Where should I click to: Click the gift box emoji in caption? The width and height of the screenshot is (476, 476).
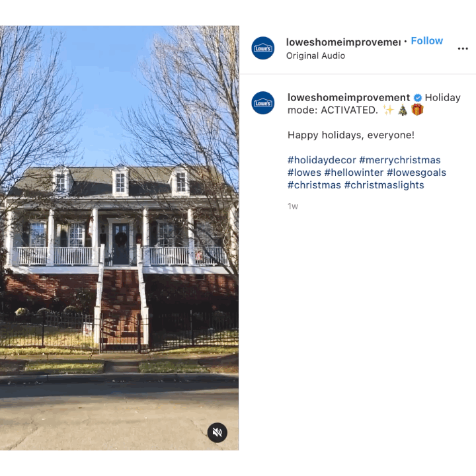417,110
